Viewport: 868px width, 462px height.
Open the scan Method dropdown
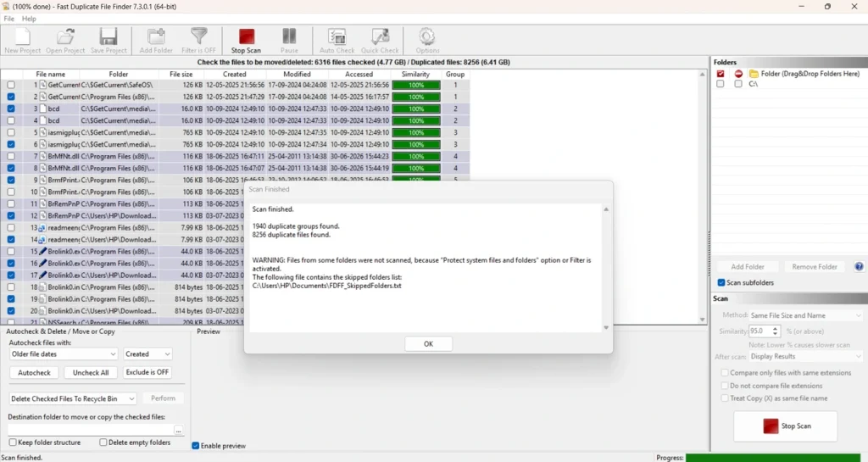click(x=805, y=315)
